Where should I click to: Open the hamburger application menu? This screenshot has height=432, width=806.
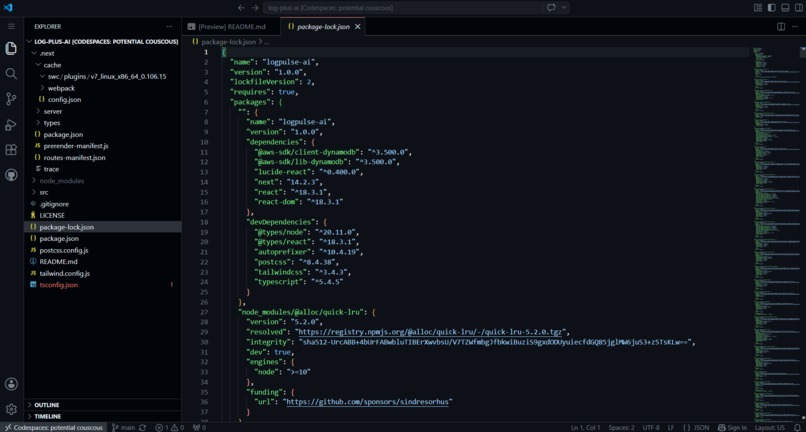[x=11, y=26]
